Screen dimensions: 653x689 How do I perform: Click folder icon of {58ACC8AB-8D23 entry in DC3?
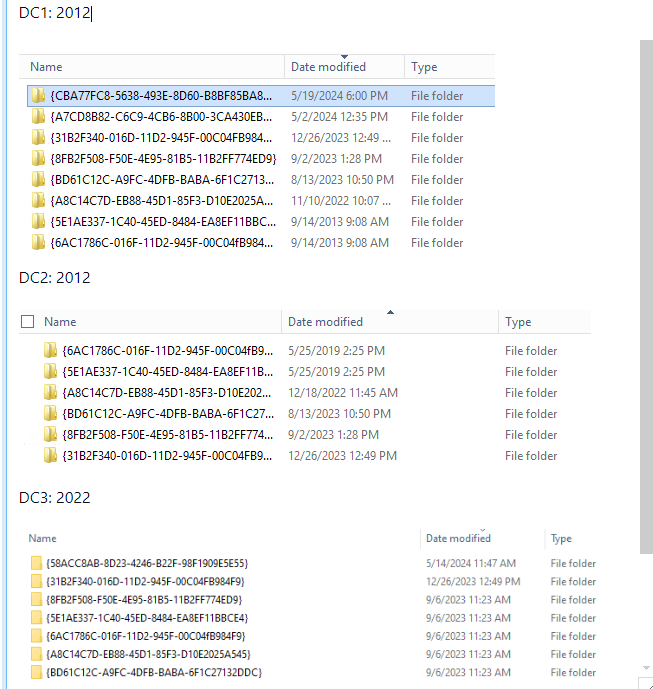pos(36,563)
